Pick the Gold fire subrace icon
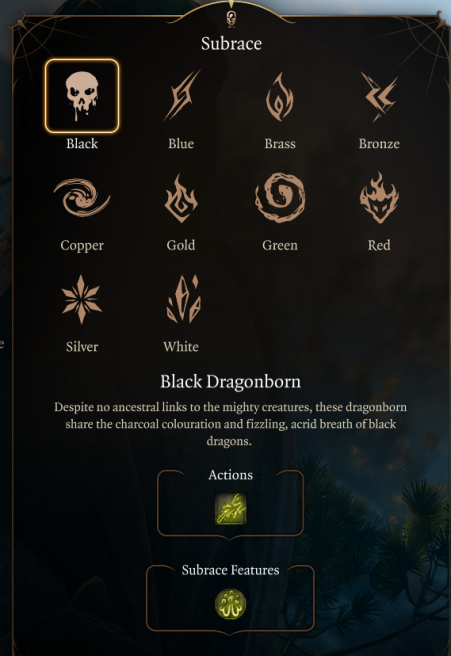451x656 pixels. tap(181, 198)
